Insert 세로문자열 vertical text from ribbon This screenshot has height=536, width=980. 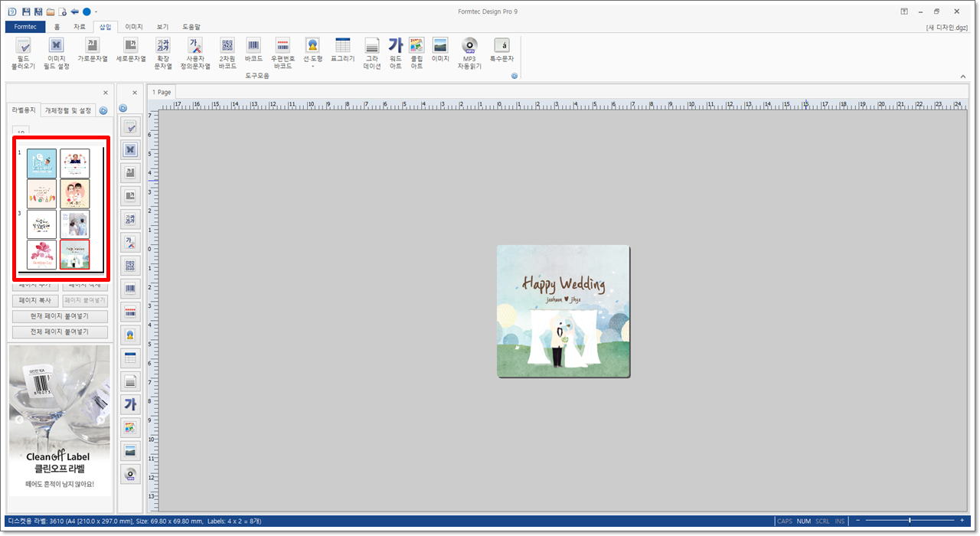tap(131, 50)
